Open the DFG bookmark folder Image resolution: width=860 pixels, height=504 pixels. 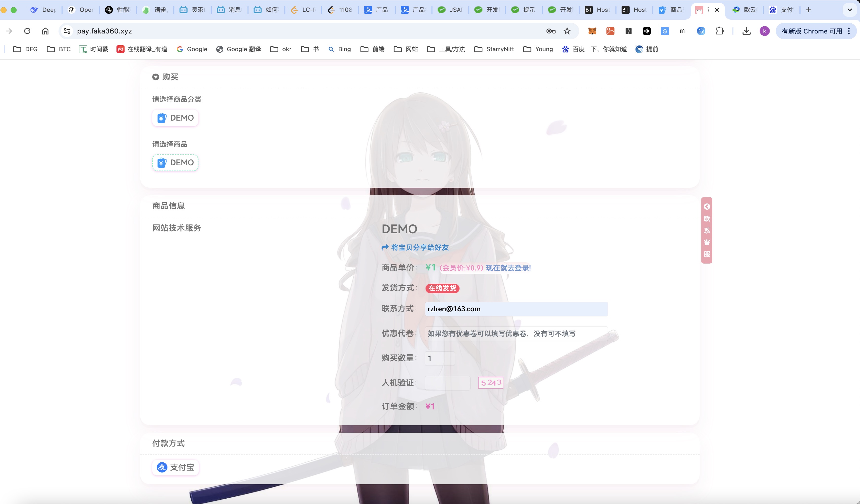pyautogui.click(x=25, y=49)
